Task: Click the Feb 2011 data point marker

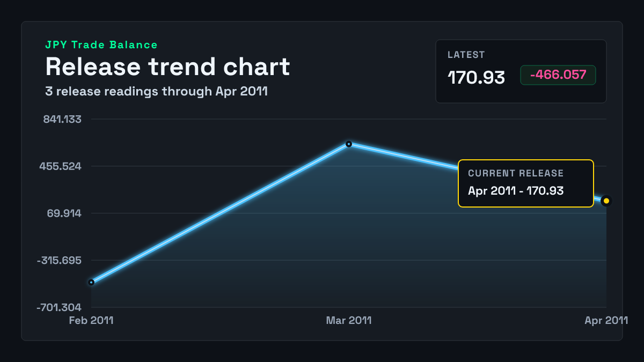Action: pyautogui.click(x=91, y=282)
